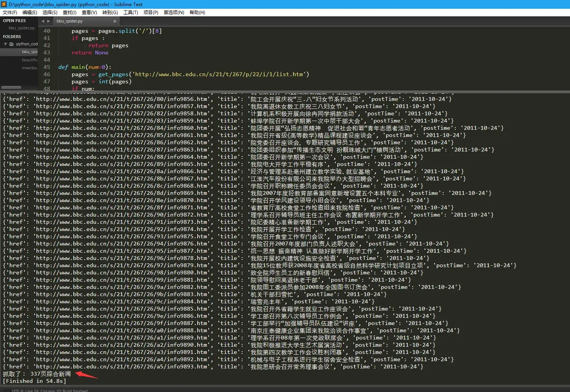The height and width of the screenshot is (392, 570).
Task: Open the 转到(G) menu
Action: (x=110, y=13)
